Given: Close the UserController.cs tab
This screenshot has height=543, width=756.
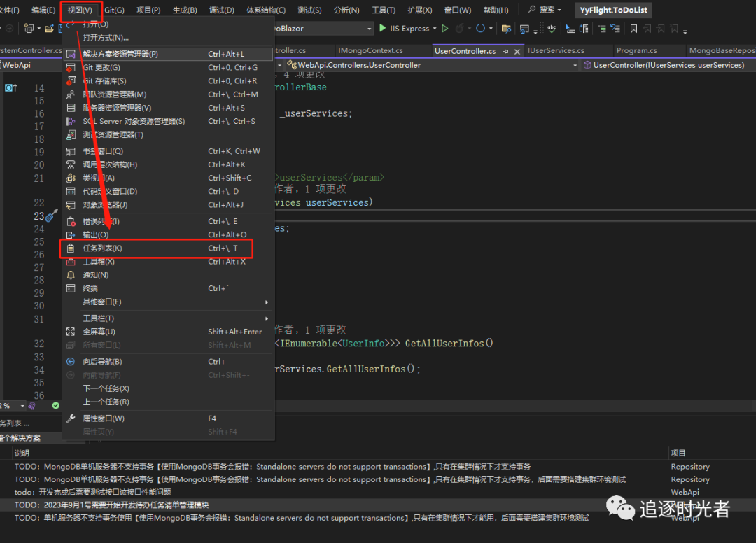Looking at the screenshot, I should pyautogui.click(x=517, y=51).
